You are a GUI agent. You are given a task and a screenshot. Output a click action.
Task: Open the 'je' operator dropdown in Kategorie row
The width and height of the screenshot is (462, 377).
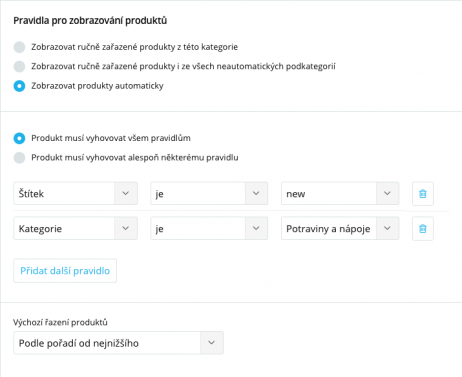tap(209, 228)
